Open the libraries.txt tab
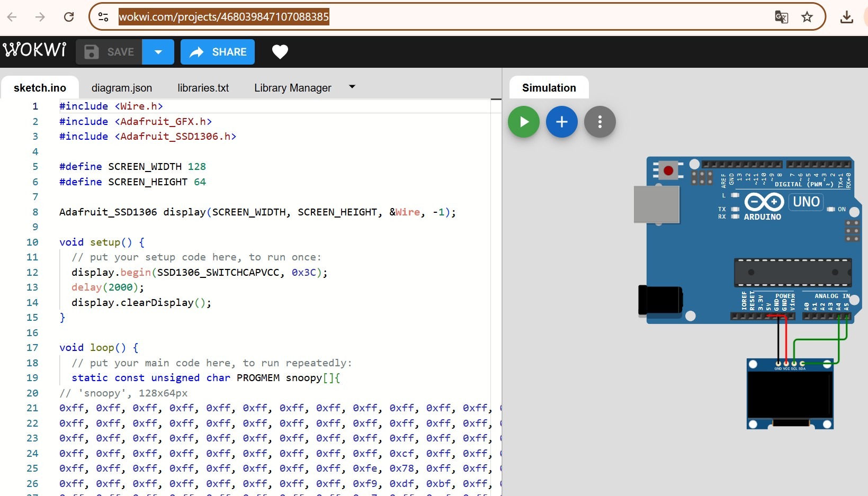Image resolution: width=868 pixels, height=496 pixels. [x=203, y=88]
